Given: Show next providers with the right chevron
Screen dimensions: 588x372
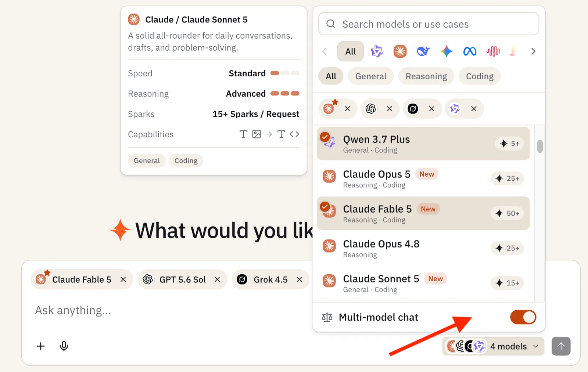Looking at the screenshot, I should [533, 51].
